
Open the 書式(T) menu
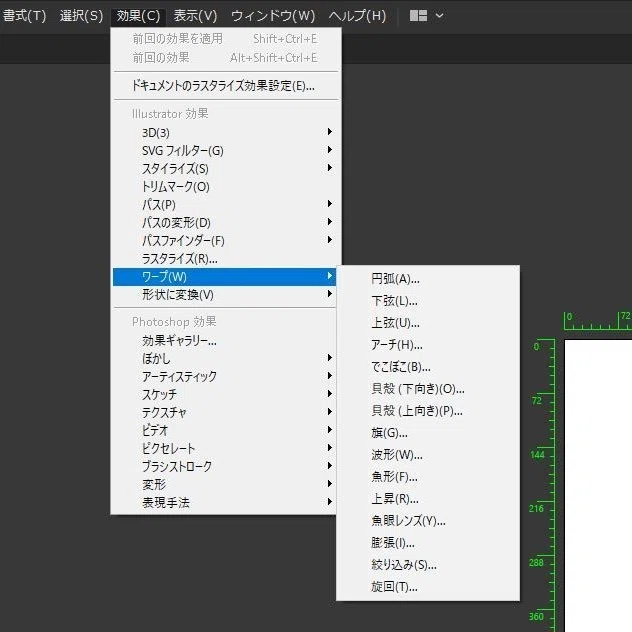pyautogui.click(x=24, y=16)
